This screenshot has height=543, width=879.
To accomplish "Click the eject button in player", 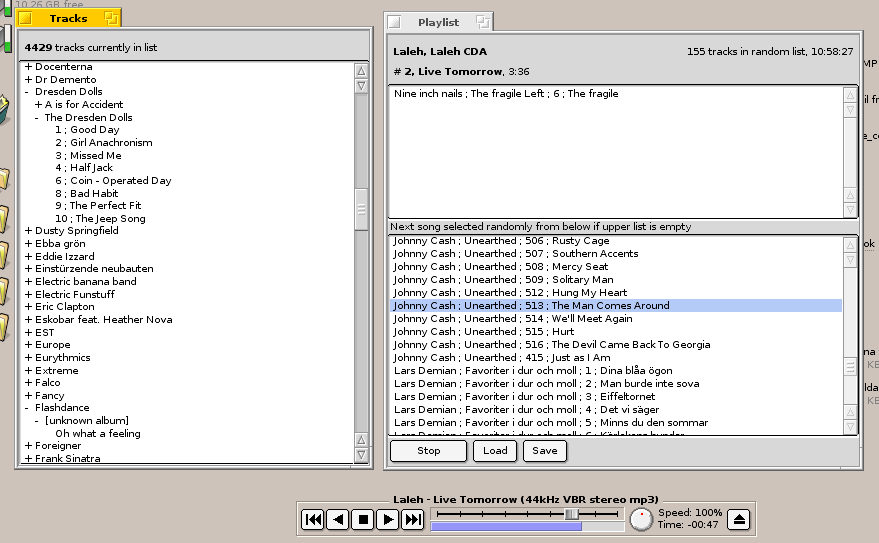I will click(739, 519).
